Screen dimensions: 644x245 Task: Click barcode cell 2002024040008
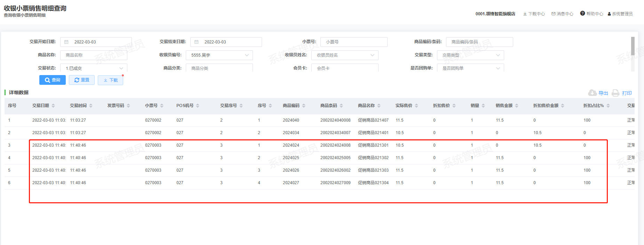point(335,120)
